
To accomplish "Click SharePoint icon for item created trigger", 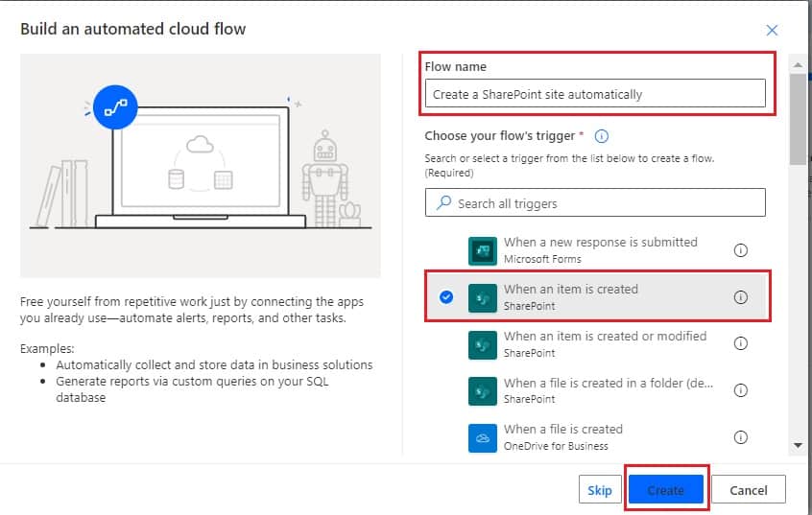I will click(482, 297).
